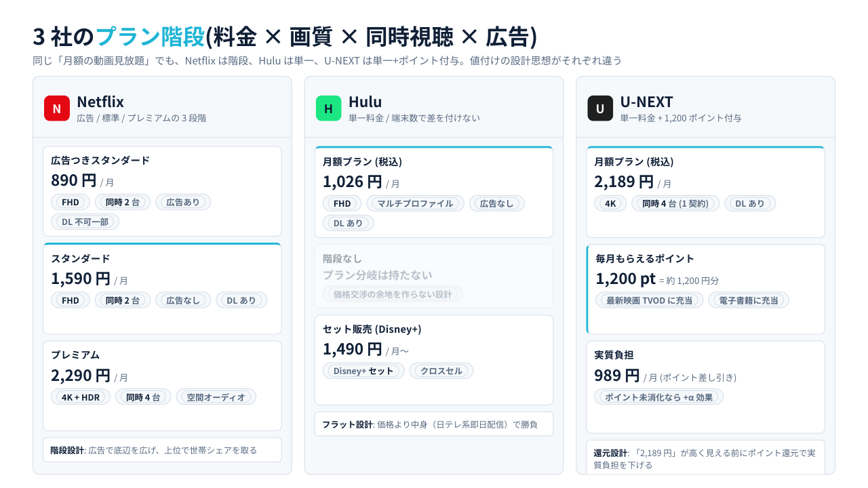
Task: Click the red Netflix N logo icon
Action: coord(57,108)
